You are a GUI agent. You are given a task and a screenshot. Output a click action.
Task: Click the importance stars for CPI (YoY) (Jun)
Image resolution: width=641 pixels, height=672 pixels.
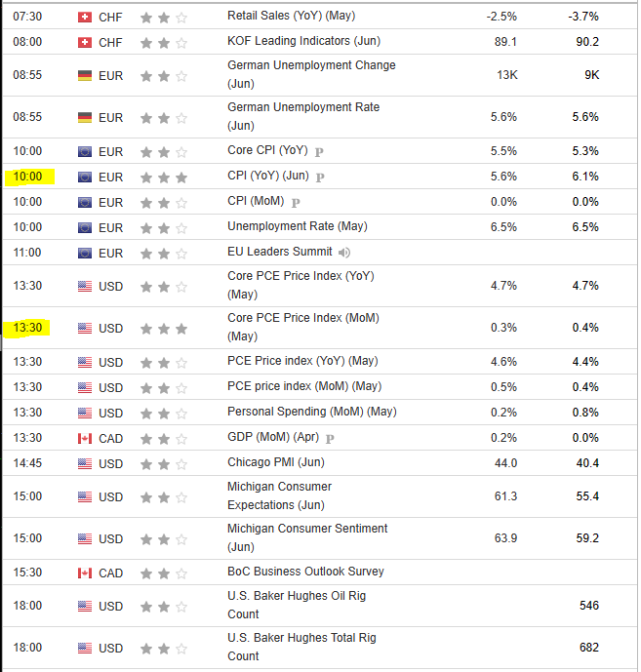point(164,178)
